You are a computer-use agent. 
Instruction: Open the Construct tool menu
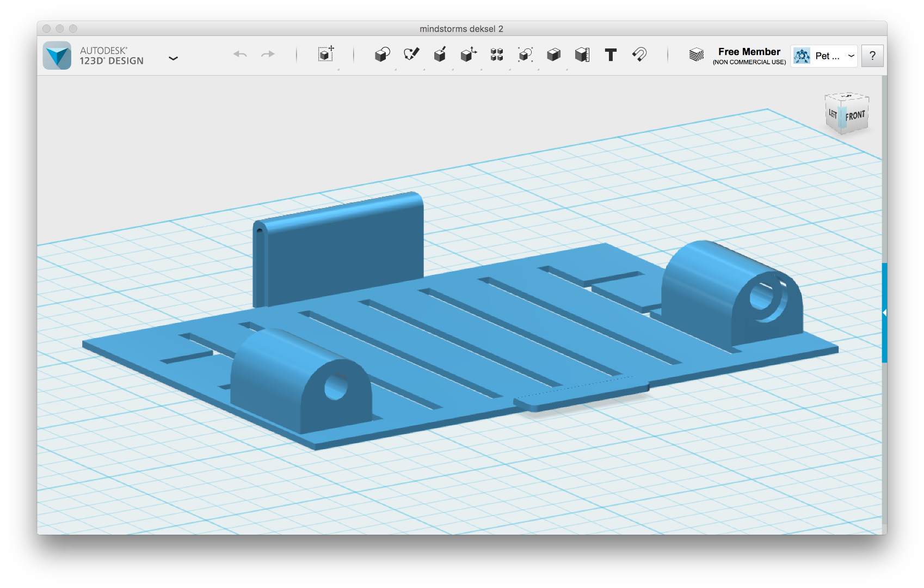pyautogui.click(x=440, y=54)
